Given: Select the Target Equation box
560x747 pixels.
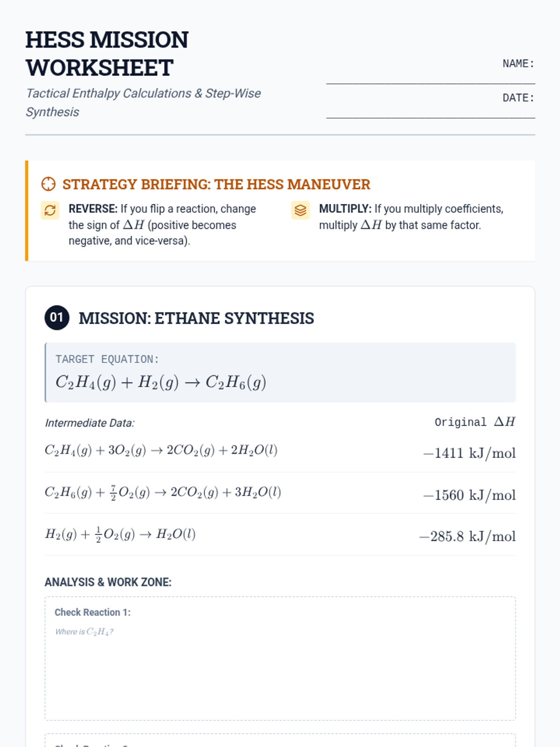Looking at the screenshot, I should [x=280, y=373].
